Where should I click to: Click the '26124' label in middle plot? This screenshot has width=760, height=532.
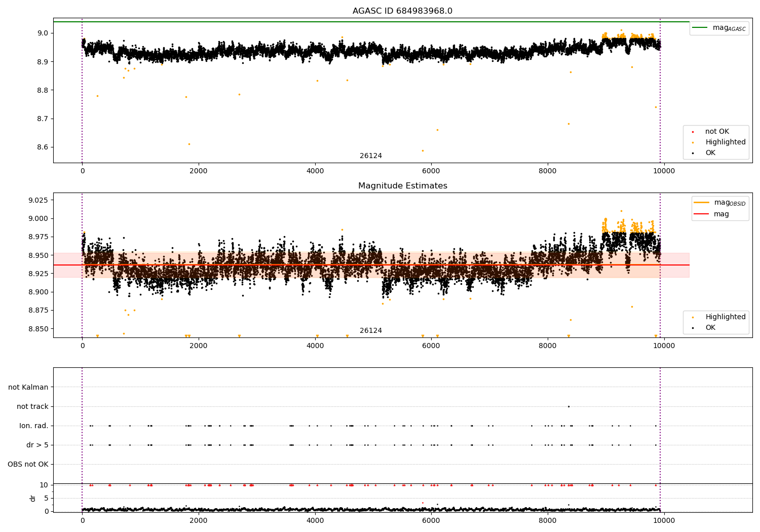pos(371,331)
